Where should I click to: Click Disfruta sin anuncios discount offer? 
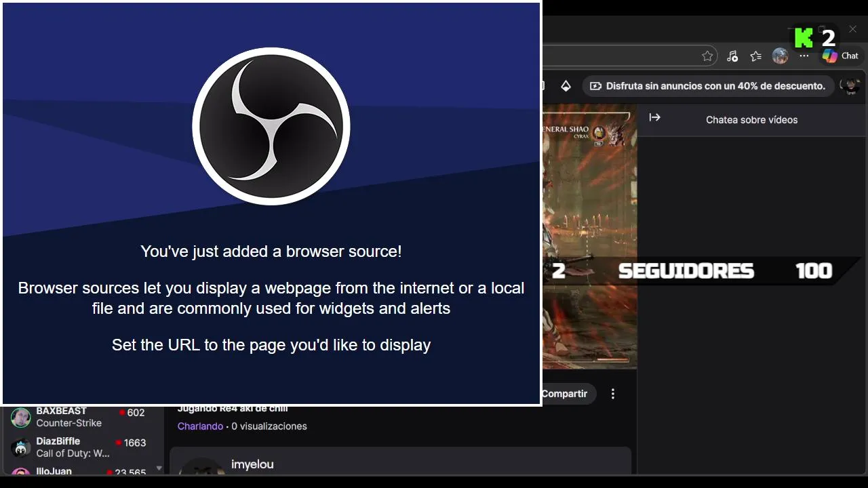(709, 86)
